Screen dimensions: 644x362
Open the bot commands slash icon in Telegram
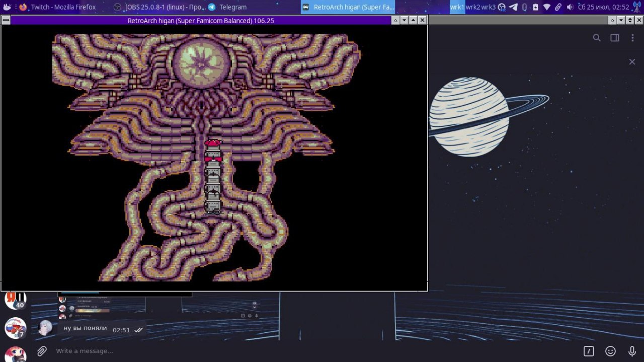click(589, 351)
